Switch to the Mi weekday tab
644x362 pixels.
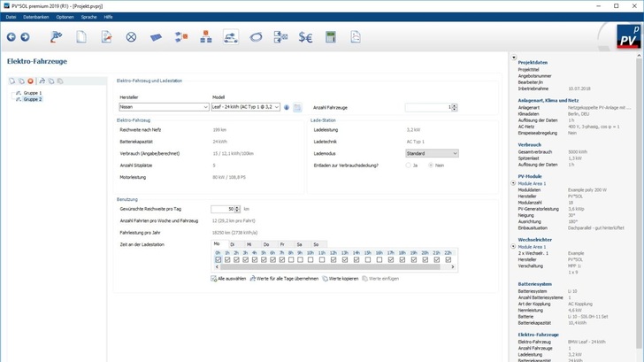point(249,244)
